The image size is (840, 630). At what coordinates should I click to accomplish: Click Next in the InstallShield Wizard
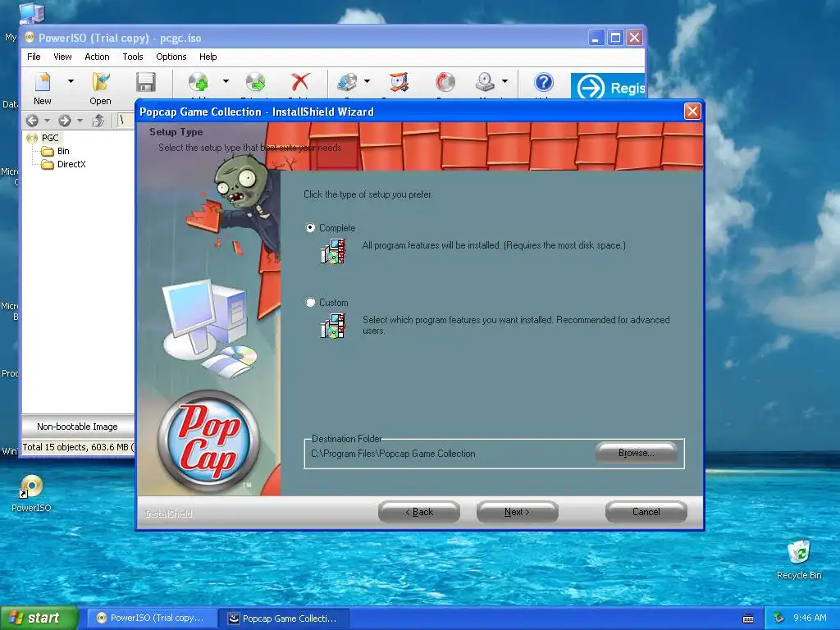[517, 512]
